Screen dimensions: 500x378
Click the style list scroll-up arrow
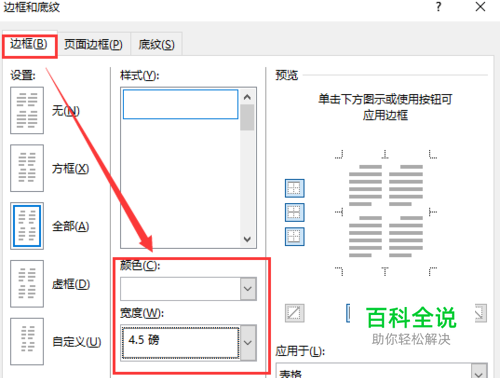[247, 97]
